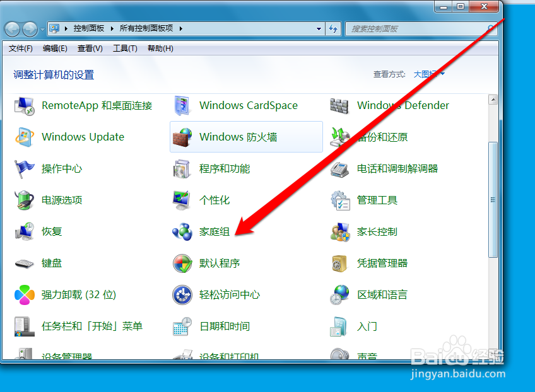The image size is (535, 392).
Task: Open 轻松访问中心 icon
Action: (x=182, y=295)
